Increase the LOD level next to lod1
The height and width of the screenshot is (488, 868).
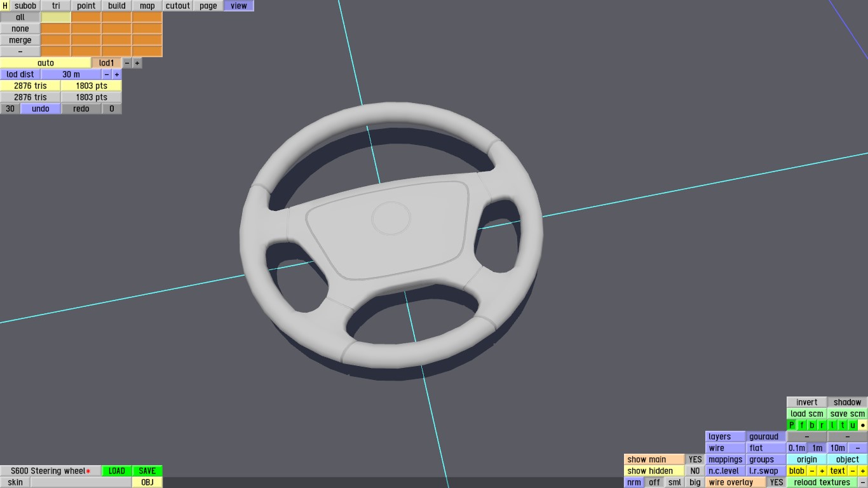pos(137,63)
